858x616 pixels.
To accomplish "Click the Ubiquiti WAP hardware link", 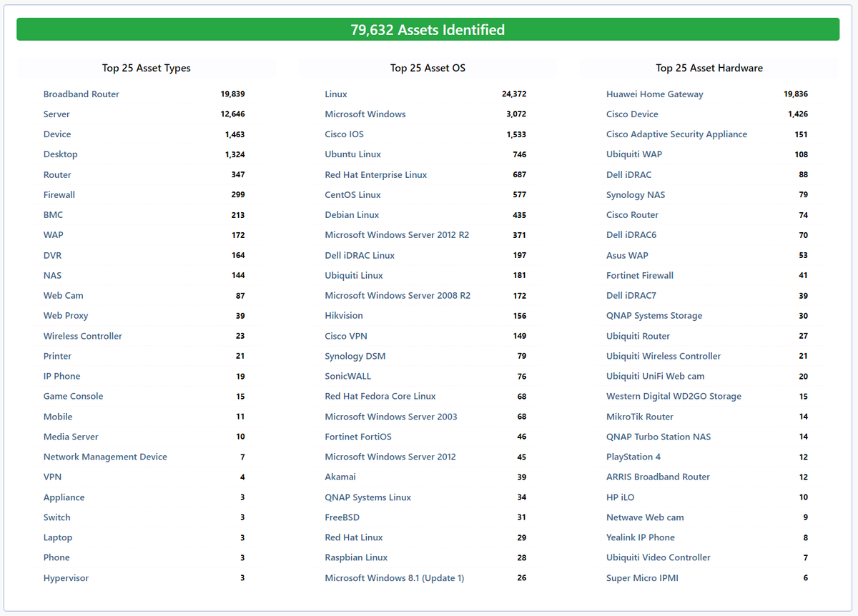I will [634, 154].
